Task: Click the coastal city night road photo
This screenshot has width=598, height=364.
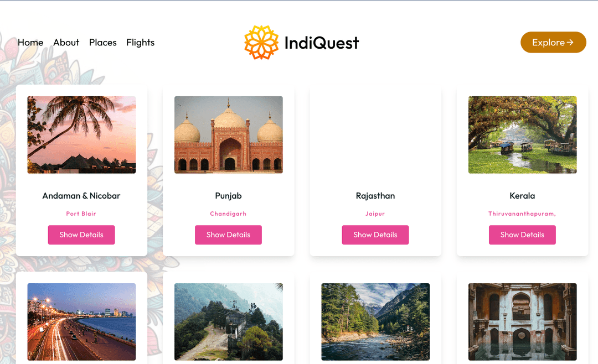Action: click(81, 322)
